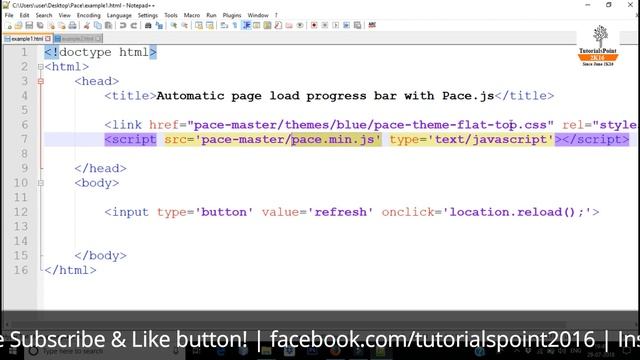The width and height of the screenshot is (640, 360).
Task: Click the Print toolbar icon
Action: 73,25
